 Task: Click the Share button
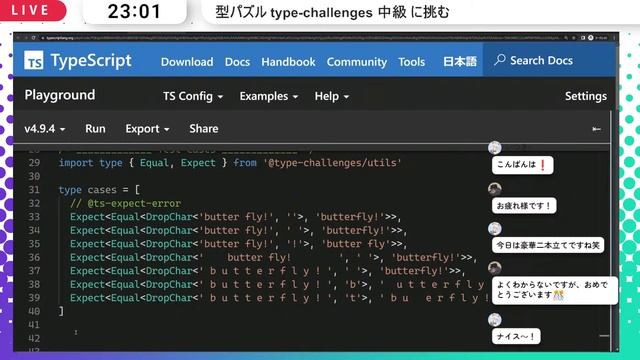[204, 129]
